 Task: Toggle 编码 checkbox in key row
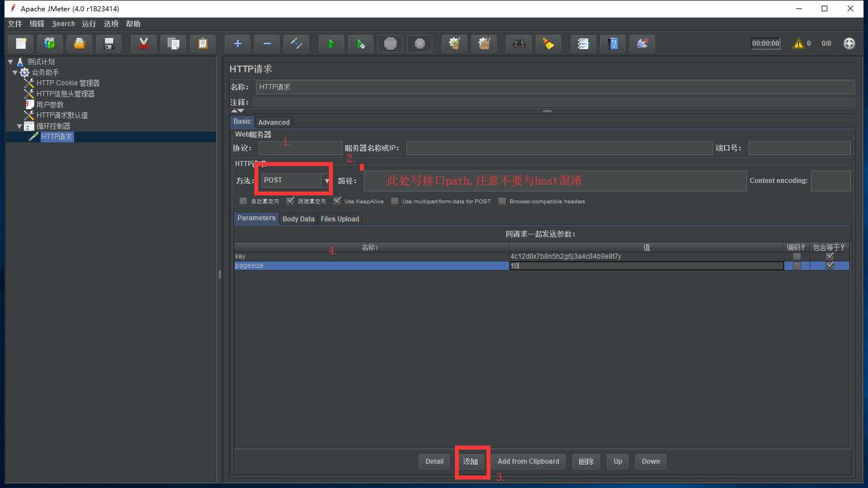point(797,256)
